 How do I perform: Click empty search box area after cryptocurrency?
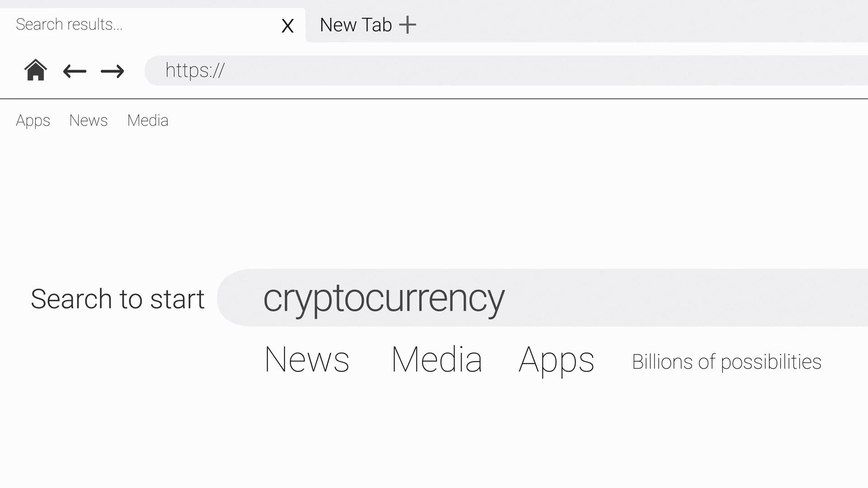pyautogui.click(x=678, y=298)
